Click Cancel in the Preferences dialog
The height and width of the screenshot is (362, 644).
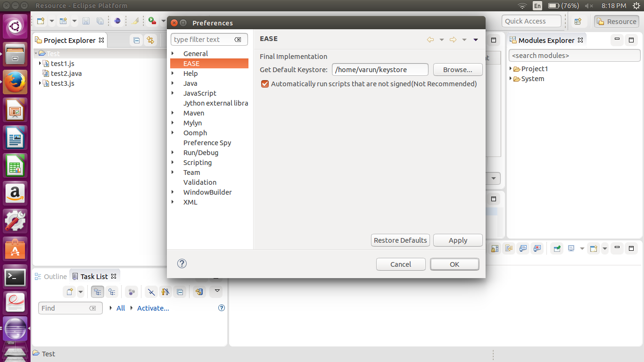(x=401, y=264)
